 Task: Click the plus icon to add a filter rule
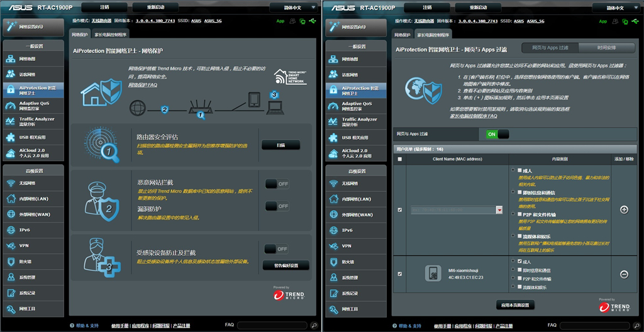(x=624, y=209)
